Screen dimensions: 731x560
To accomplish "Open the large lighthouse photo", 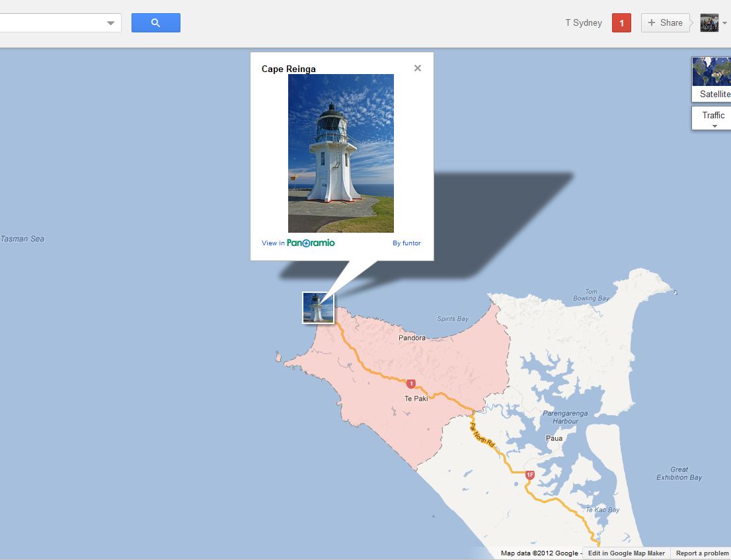I will [341, 153].
